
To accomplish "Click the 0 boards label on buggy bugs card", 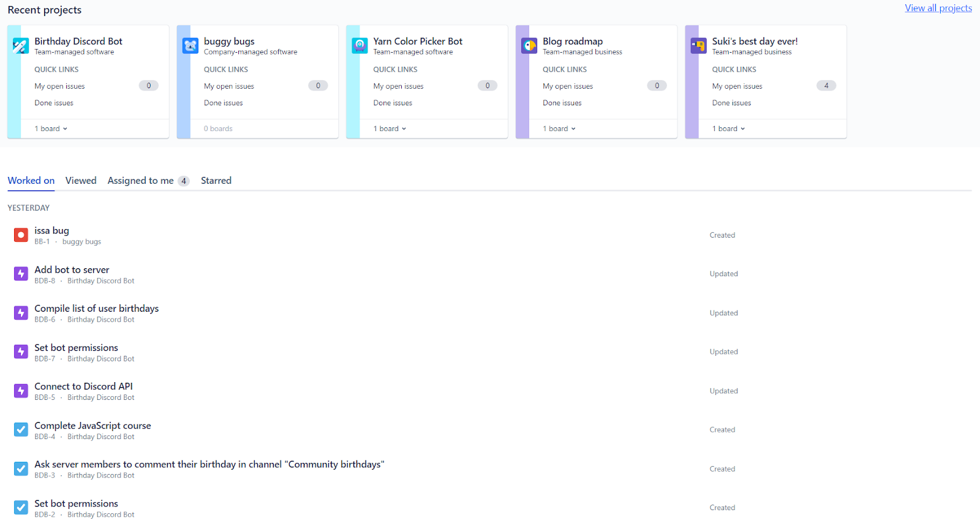I will tap(218, 129).
